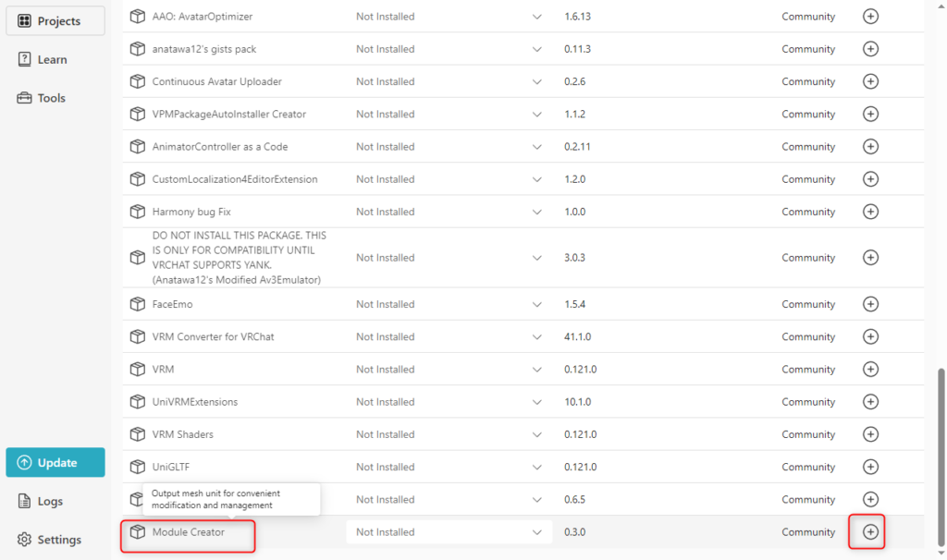947x560 pixels.
Task: Add CustomLocalization4EditorExtension plus icon
Action: [x=870, y=179]
